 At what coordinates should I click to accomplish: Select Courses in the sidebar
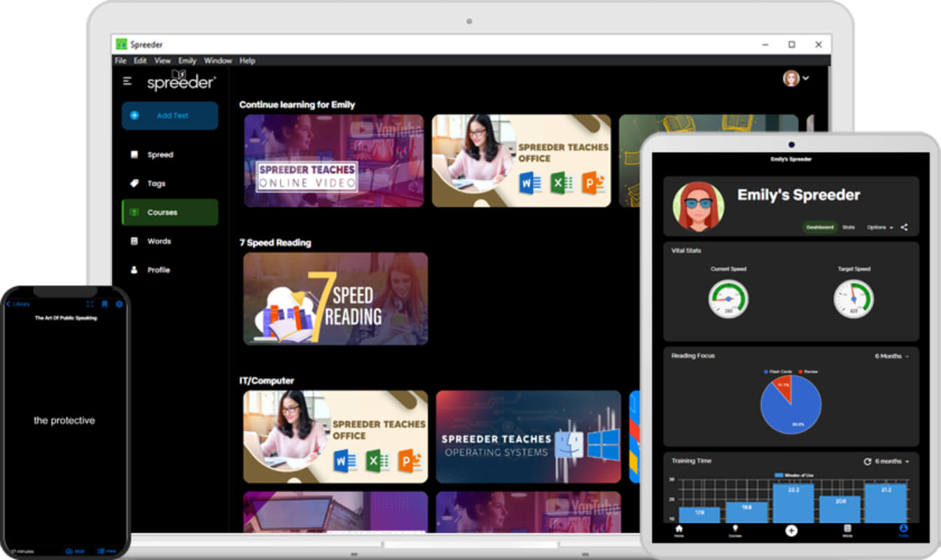pos(170,212)
